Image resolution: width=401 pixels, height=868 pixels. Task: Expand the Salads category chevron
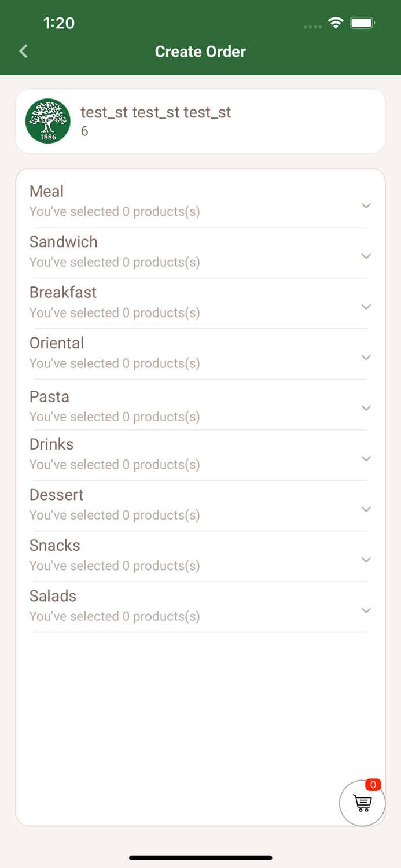pyautogui.click(x=366, y=610)
